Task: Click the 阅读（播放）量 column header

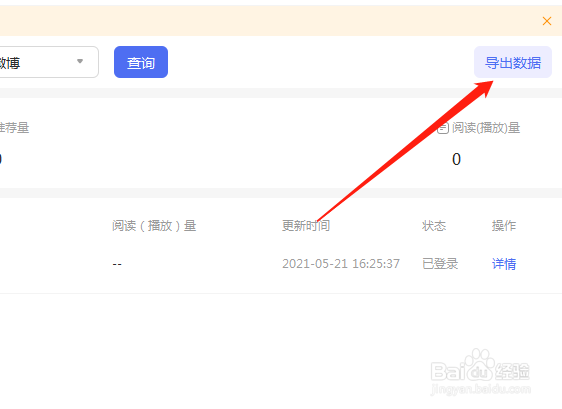Action: click(x=154, y=225)
